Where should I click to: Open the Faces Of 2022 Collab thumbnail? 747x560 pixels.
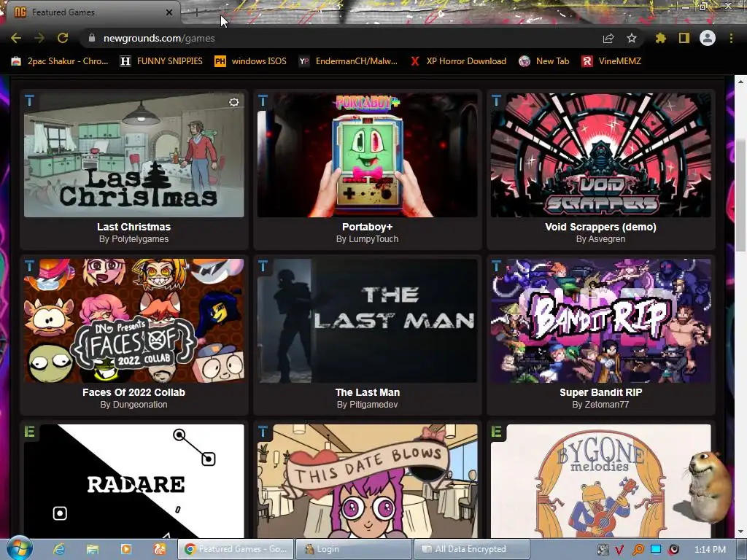(x=134, y=321)
